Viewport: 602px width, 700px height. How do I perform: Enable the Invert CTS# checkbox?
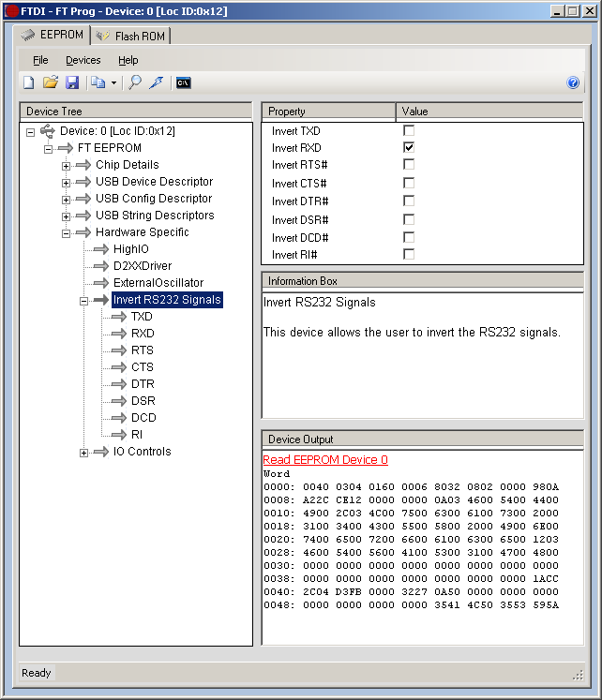(409, 183)
